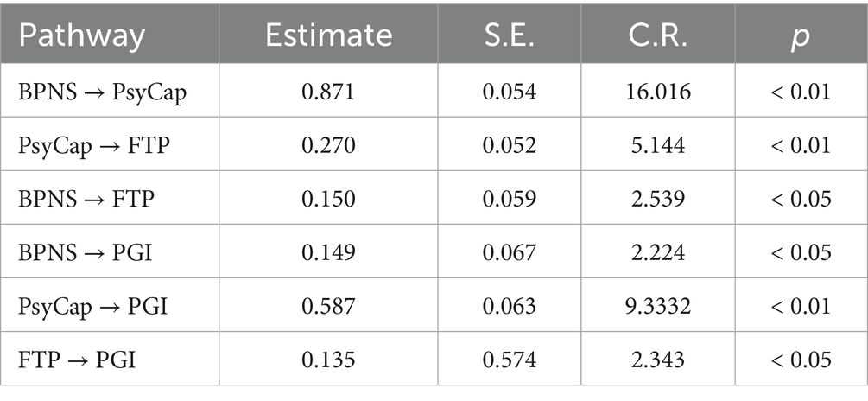Select the C.R. value 16.016
The height and width of the screenshot is (401, 868).
[x=662, y=91]
